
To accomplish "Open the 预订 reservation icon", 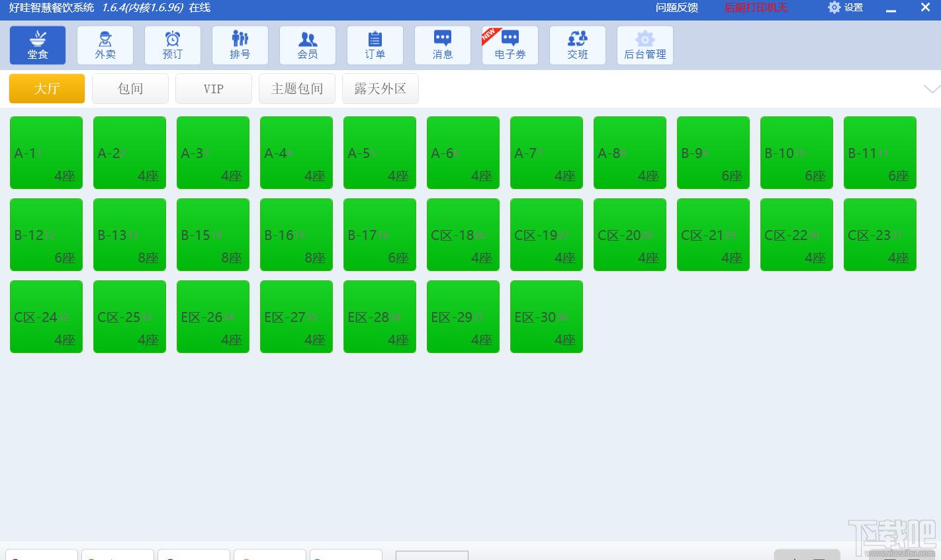I will click(x=173, y=45).
